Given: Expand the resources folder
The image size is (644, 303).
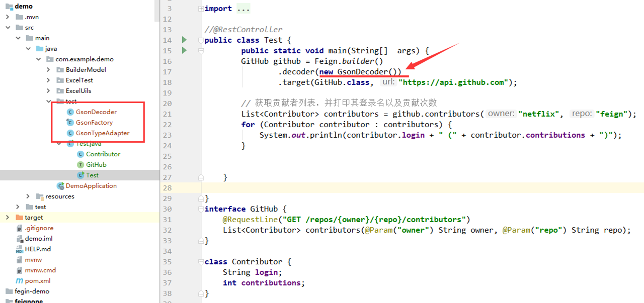Looking at the screenshot, I should (28, 195).
